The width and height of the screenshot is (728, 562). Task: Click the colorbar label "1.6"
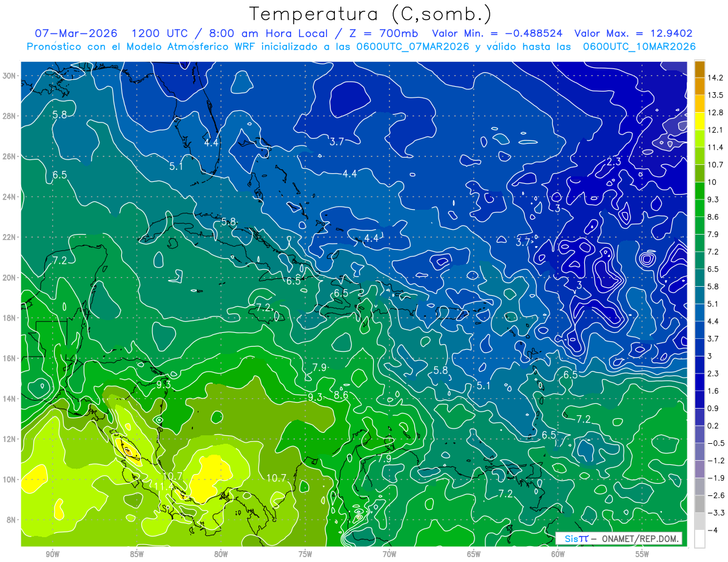[714, 391]
